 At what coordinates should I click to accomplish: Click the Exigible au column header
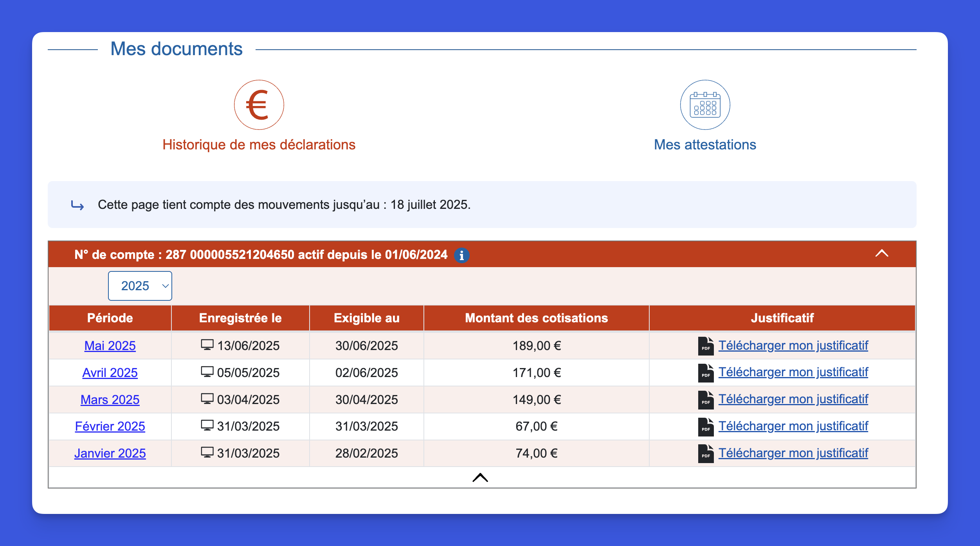pyautogui.click(x=367, y=318)
